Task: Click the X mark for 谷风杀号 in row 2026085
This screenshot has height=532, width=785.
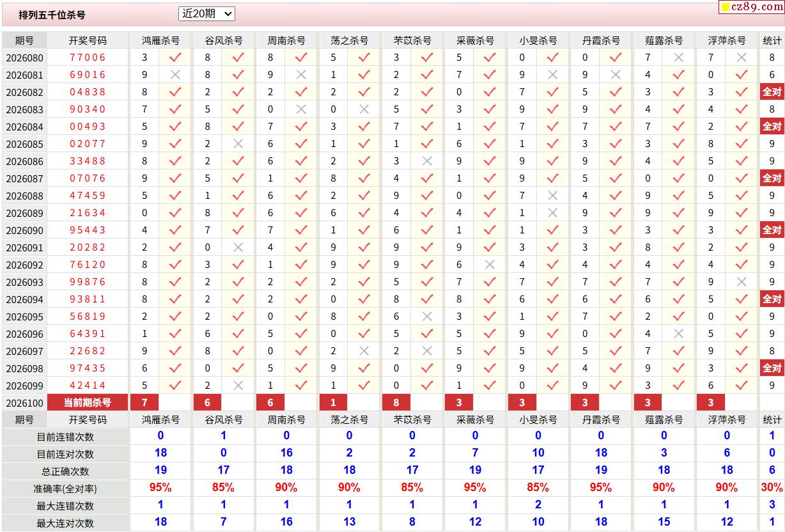Action: (x=238, y=144)
